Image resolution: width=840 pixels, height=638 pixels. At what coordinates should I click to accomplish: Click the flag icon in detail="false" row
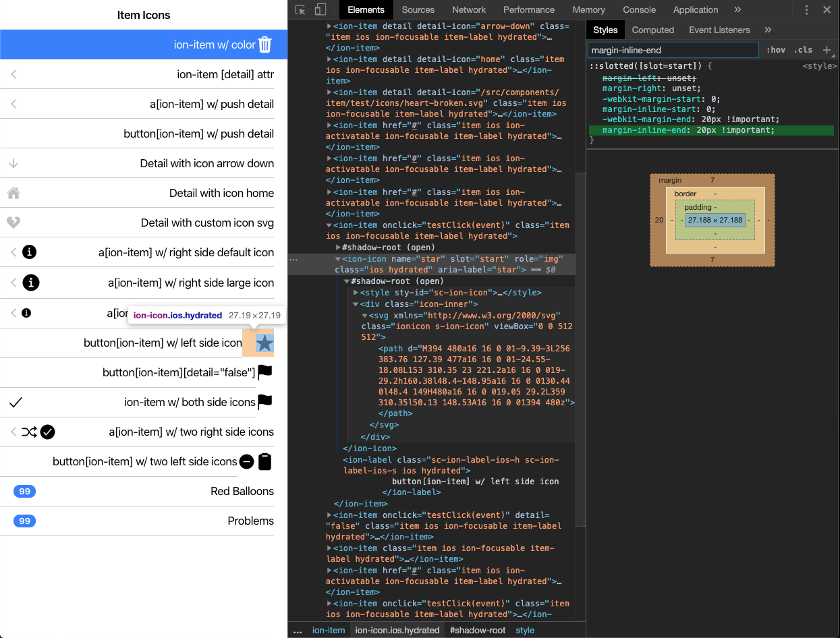pos(264,372)
